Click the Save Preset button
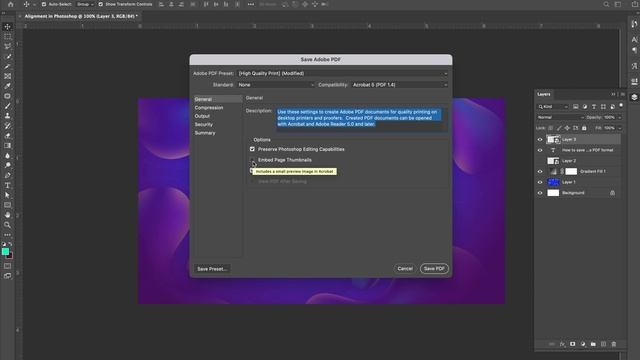Viewport: 640px width, 360px height. click(212, 269)
